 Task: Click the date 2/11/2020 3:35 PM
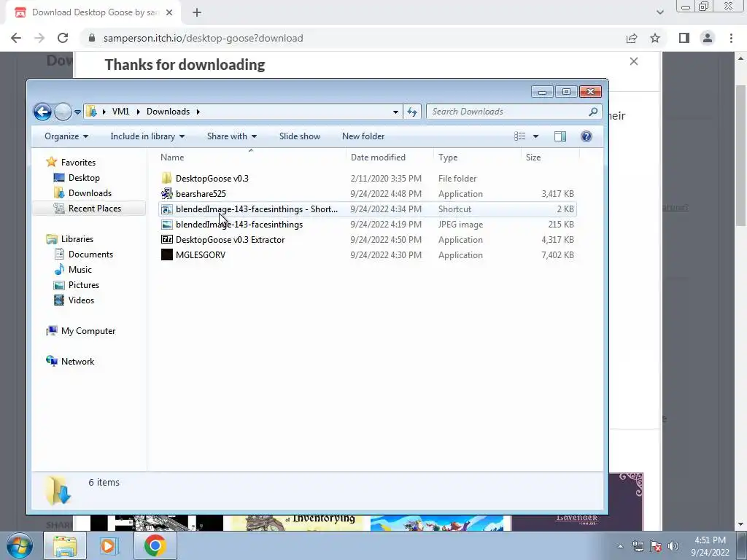[x=386, y=179]
